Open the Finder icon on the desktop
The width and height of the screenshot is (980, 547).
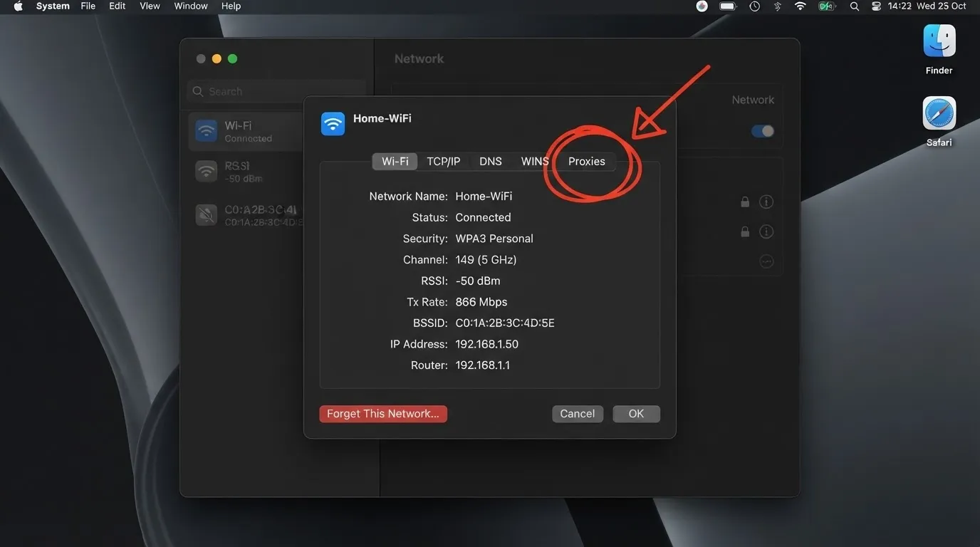939,41
